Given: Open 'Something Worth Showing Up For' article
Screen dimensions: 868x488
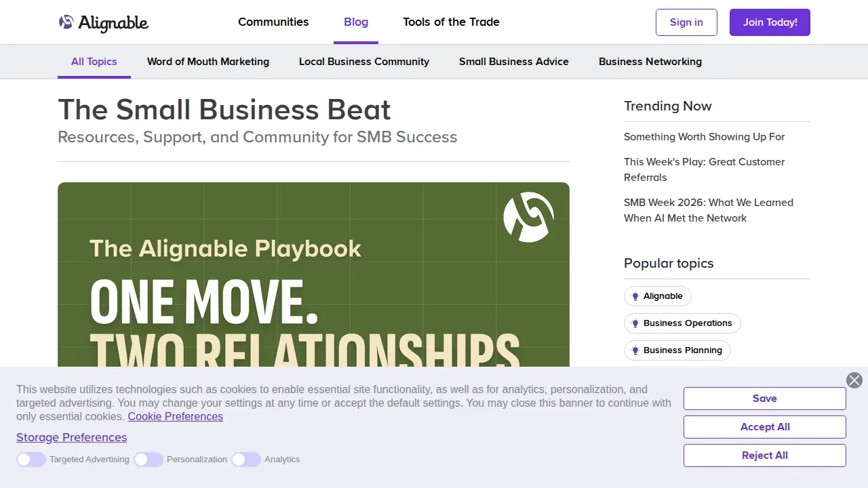Looking at the screenshot, I should tap(704, 137).
